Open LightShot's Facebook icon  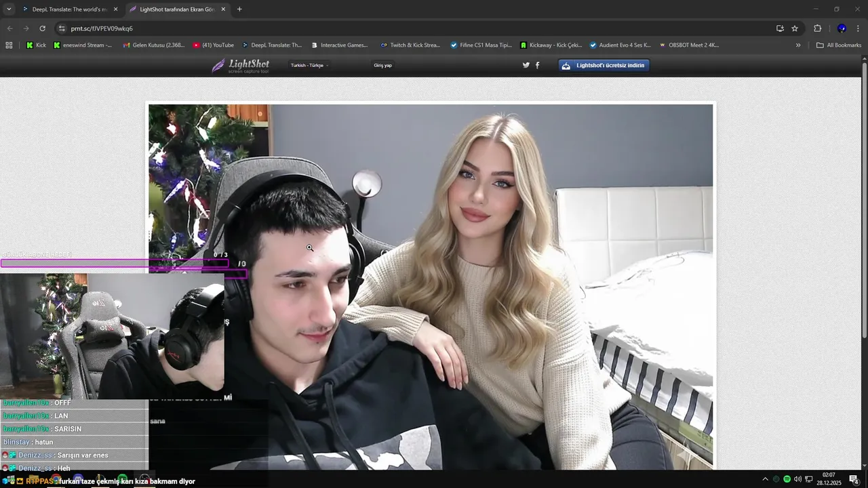pos(538,66)
